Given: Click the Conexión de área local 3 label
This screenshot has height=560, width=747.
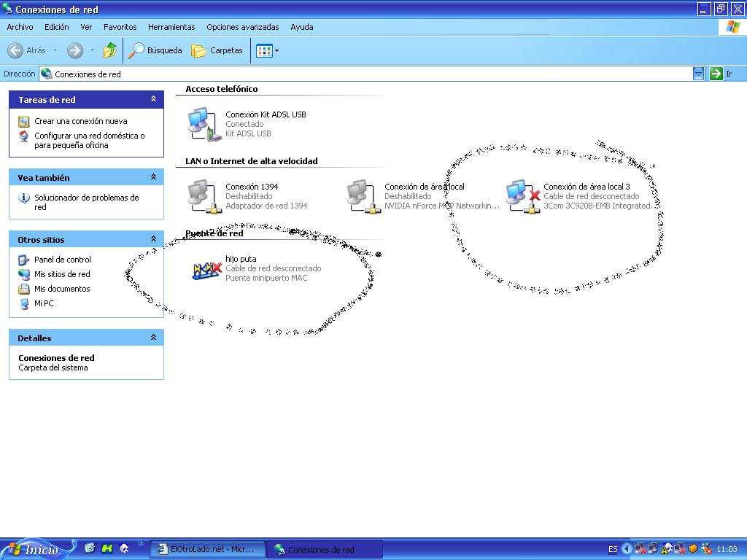Looking at the screenshot, I should 587,187.
